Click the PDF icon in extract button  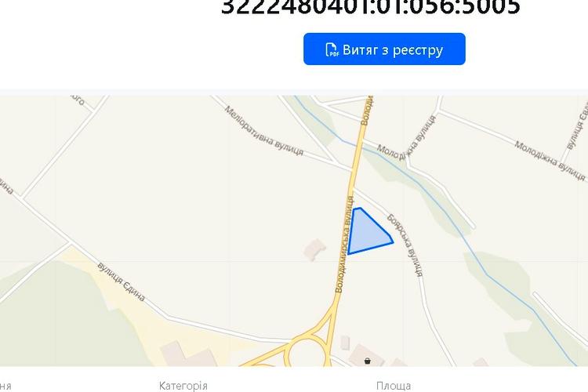(x=332, y=49)
